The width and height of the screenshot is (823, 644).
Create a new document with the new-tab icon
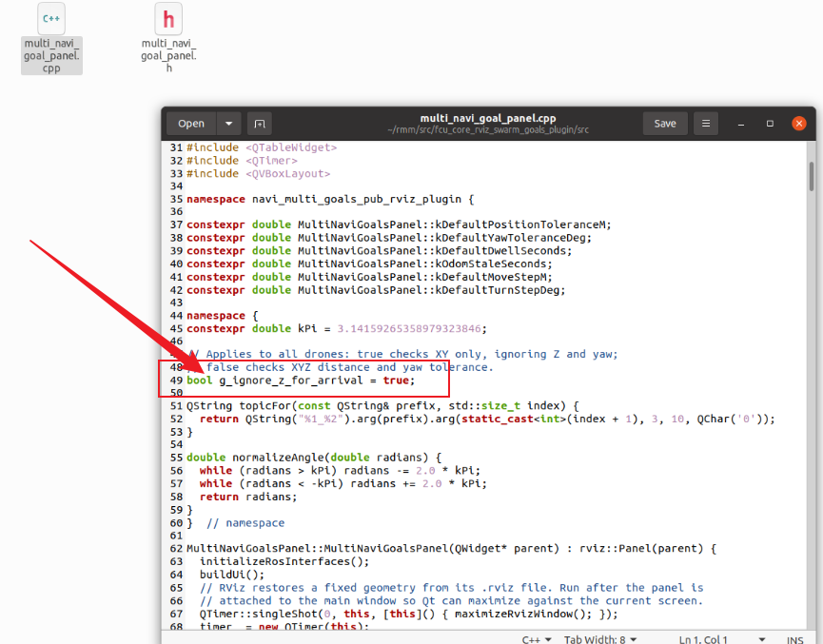point(260,124)
